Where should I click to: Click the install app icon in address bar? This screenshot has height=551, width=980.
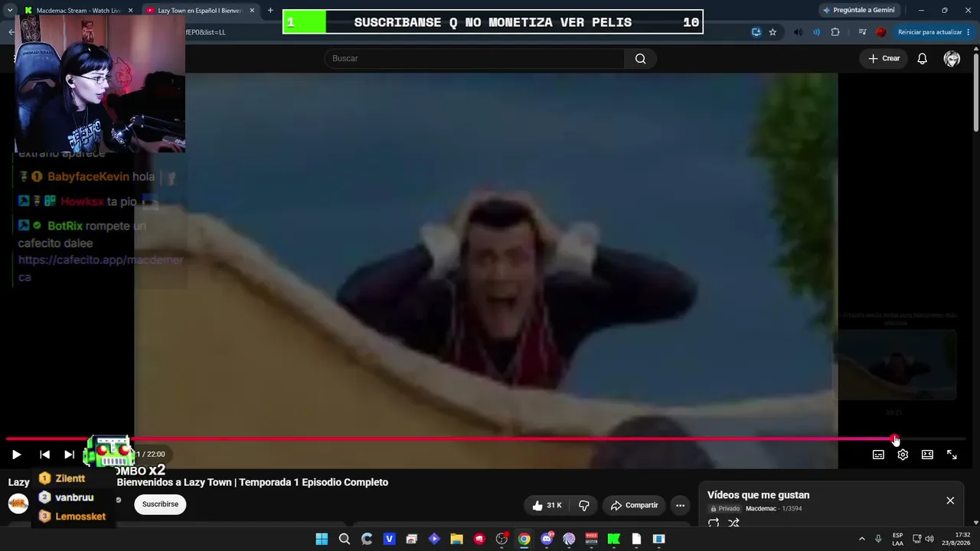756,32
